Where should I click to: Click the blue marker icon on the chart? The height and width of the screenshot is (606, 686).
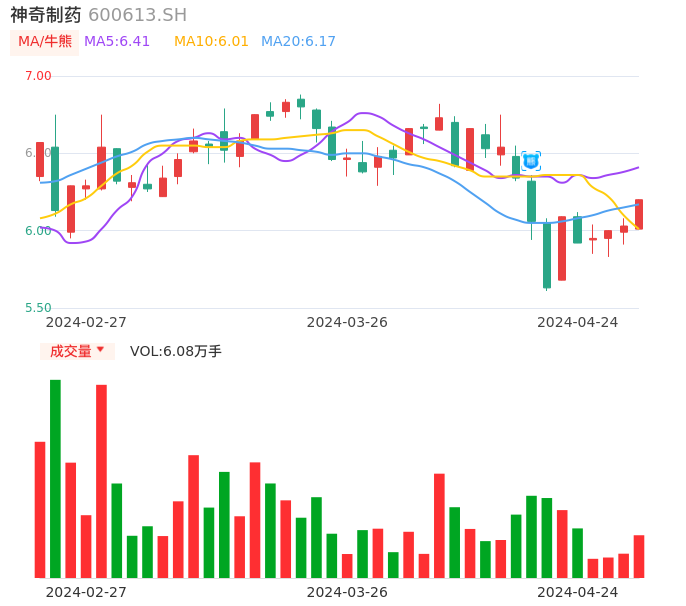pyautogui.click(x=531, y=160)
